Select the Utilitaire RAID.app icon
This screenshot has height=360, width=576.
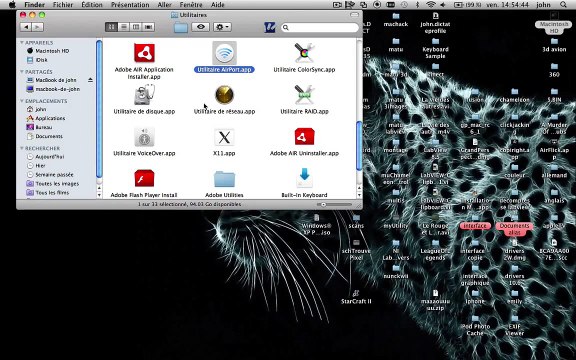click(x=304, y=95)
